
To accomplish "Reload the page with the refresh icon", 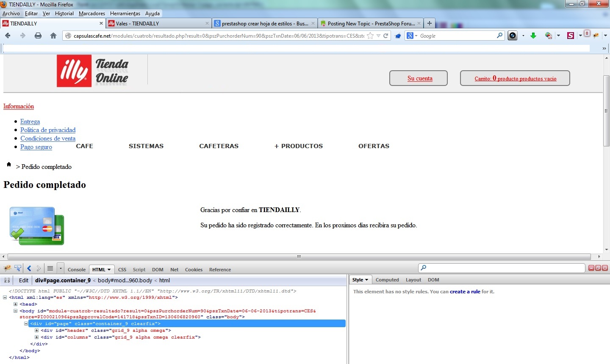I will tap(386, 36).
